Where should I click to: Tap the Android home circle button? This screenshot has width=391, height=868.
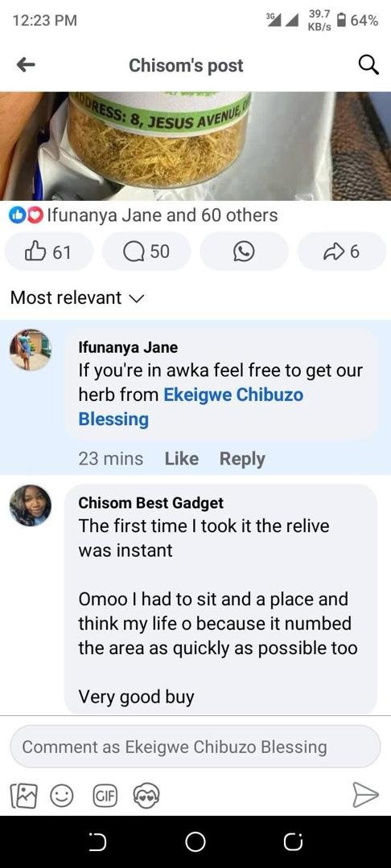tap(195, 842)
